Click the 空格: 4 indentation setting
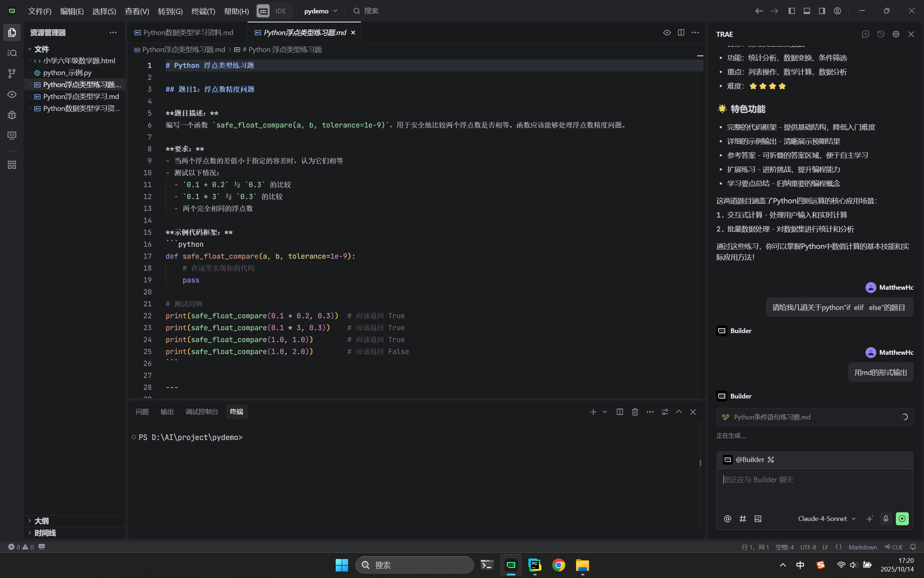Image resolution: width=924 pixels, height=578 pixels. tap(785, 547)
